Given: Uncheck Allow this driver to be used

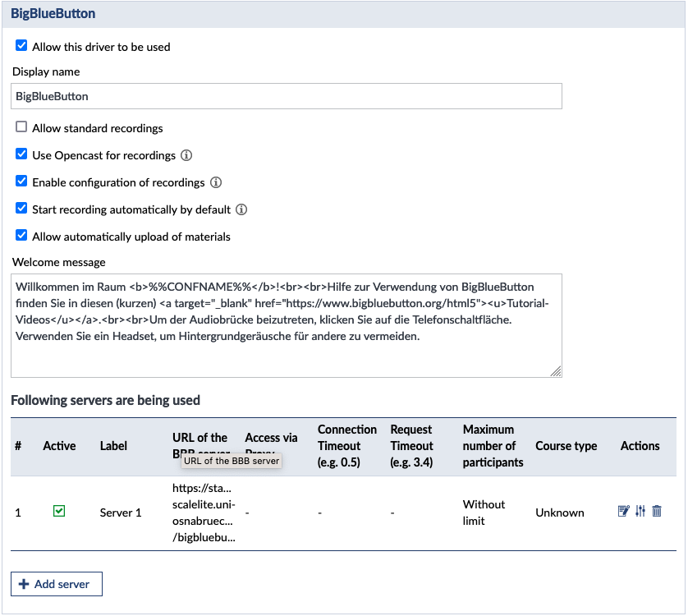Looking at the screenshot, I should pos(22,46).
